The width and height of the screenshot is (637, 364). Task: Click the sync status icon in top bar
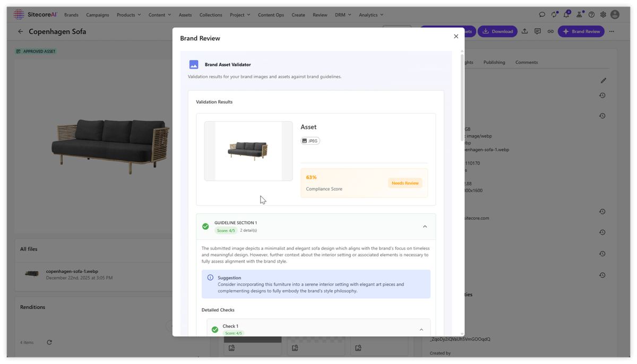[554, 14]
